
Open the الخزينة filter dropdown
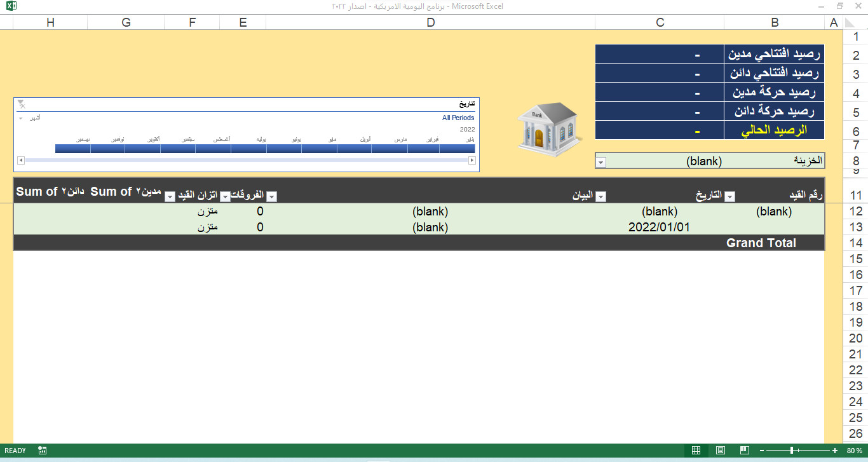(x=600, y=162)
